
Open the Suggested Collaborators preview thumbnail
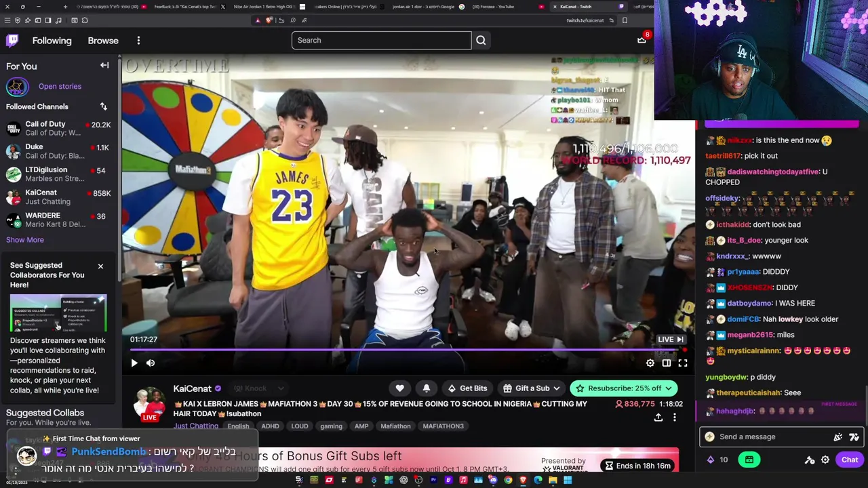click(x=58, y=312)
